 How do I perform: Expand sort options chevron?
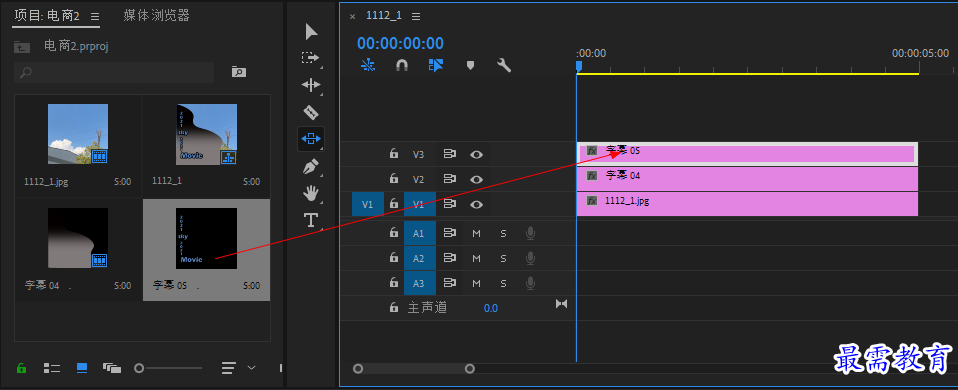(251, 367)
